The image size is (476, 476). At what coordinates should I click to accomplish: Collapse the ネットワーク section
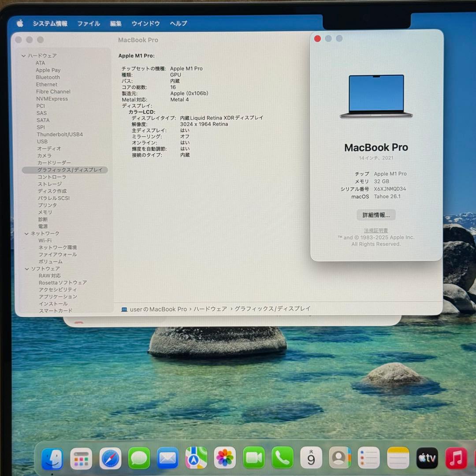click(x=26, y=234)
